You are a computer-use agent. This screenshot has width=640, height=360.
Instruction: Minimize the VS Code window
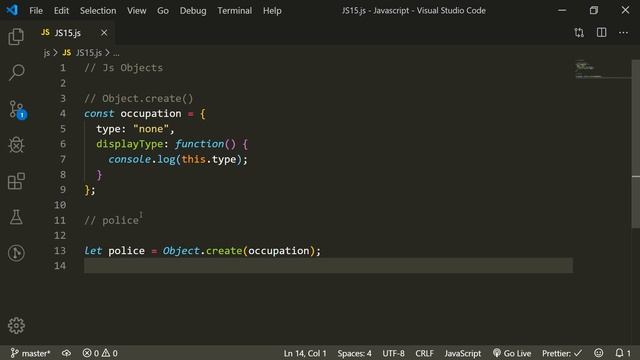tap(562, 10)
